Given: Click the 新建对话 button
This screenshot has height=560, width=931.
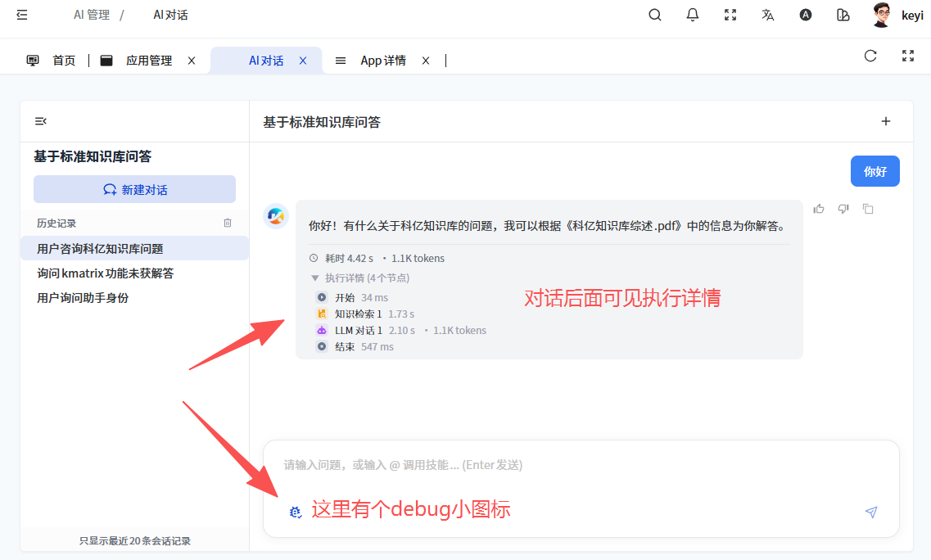Looking at the screenshot, I should 134,189.
